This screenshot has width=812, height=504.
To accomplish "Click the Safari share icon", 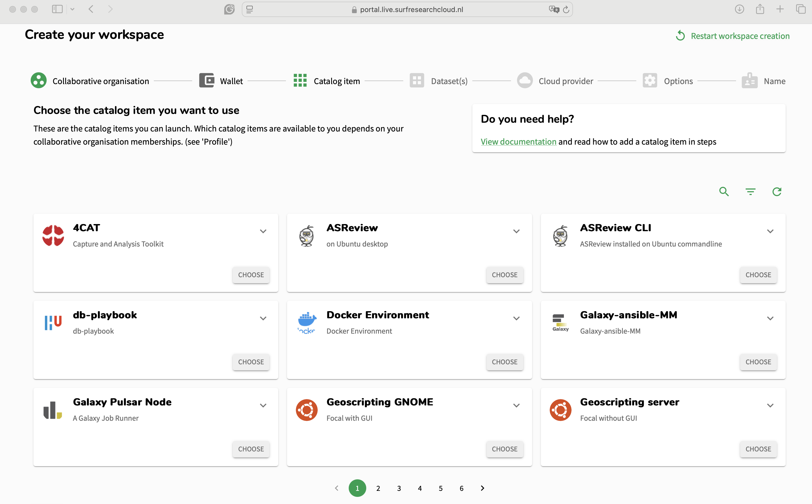I will tap(760, 9).
